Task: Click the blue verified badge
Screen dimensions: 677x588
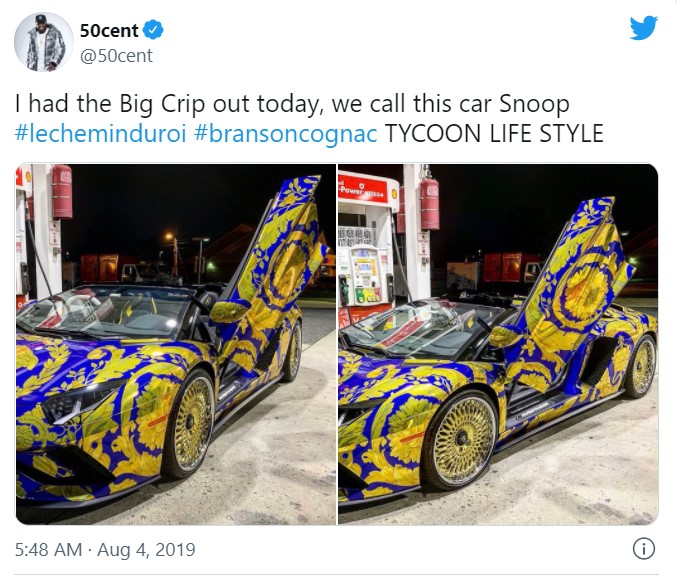Action: tap(153, 30)
